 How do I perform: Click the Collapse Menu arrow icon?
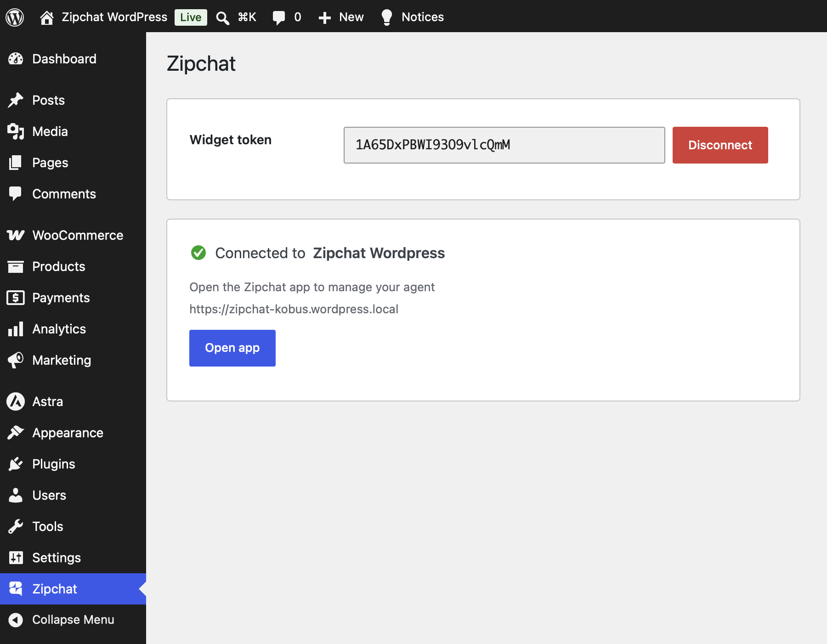click(x=16, y=620)
